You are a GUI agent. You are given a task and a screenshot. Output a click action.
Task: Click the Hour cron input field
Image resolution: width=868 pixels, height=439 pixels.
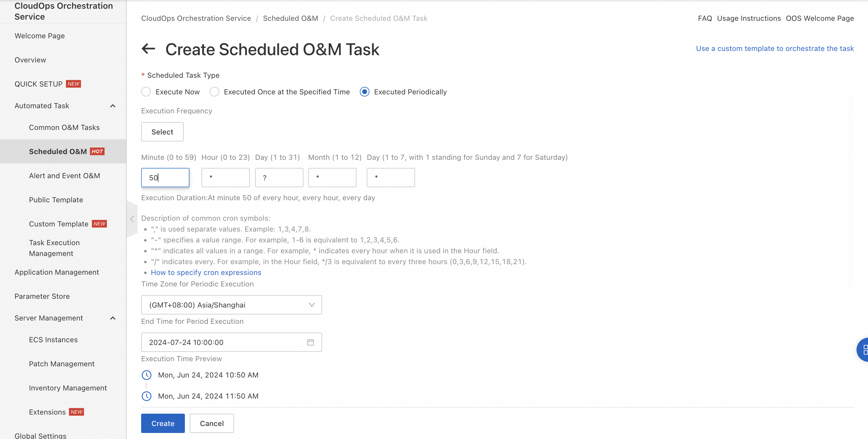(225, 177)
